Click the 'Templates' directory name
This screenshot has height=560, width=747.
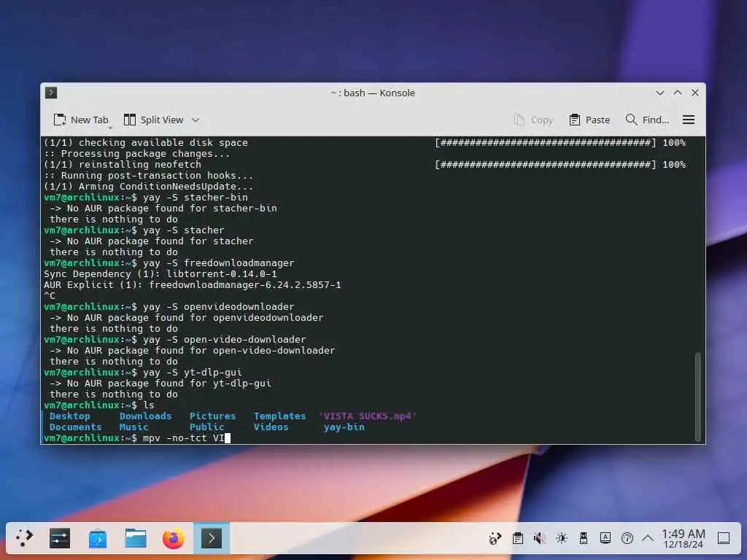pos(279,416)
